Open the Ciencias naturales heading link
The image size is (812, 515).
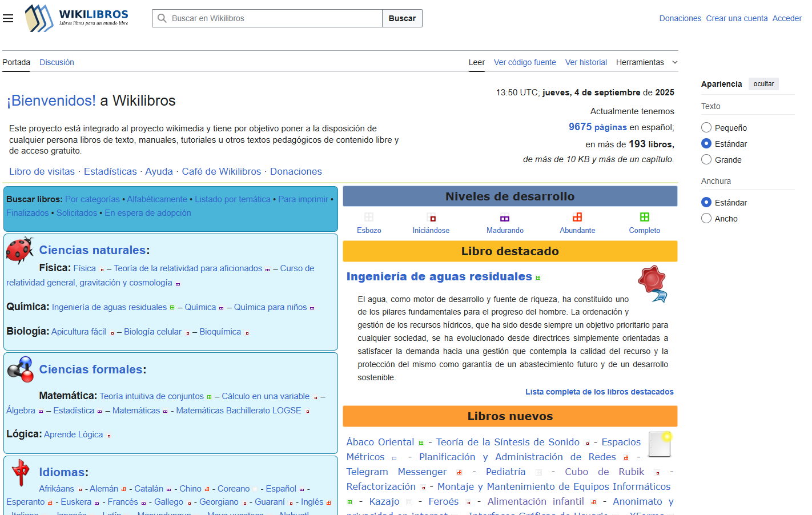point(93,250)
